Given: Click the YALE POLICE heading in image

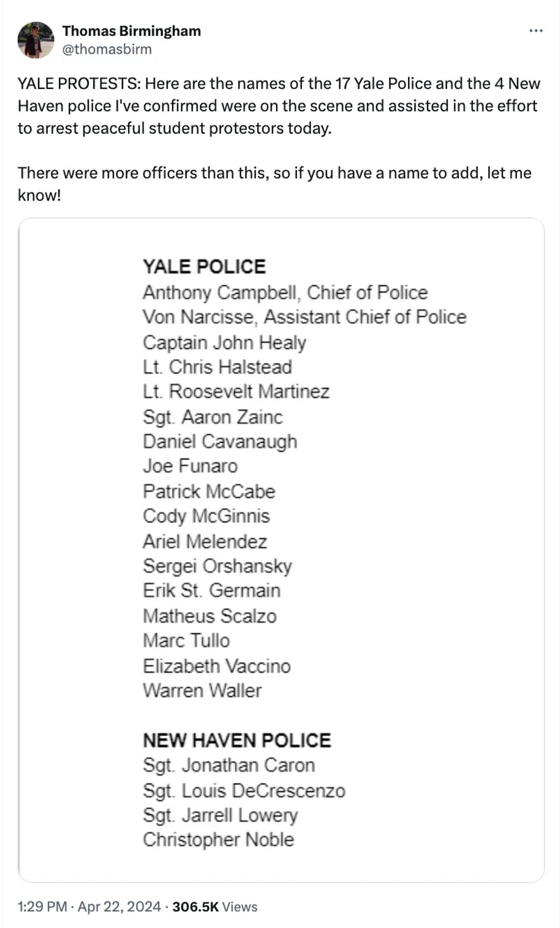Looking at the screenshot, I should point(204,267).
